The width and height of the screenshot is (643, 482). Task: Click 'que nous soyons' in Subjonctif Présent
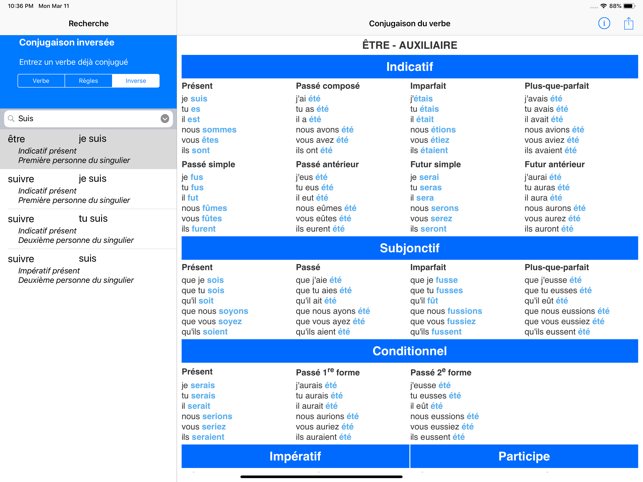coord(215,311)
